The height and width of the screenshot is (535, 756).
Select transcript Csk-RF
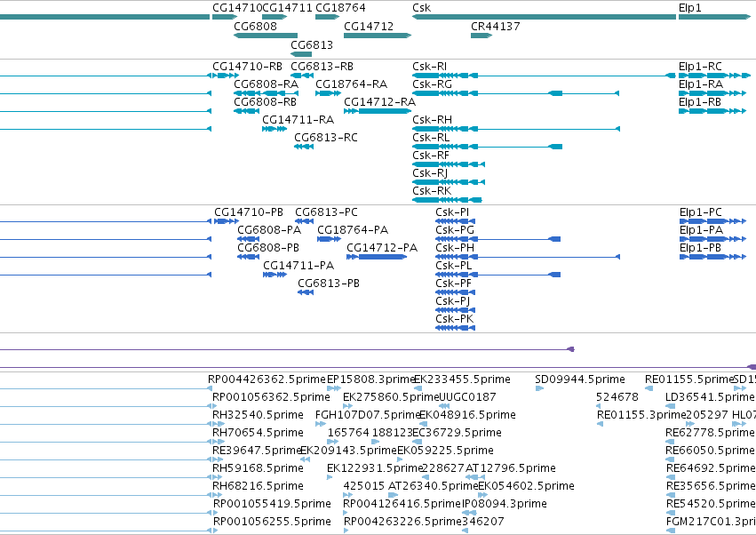coord(449,164)
